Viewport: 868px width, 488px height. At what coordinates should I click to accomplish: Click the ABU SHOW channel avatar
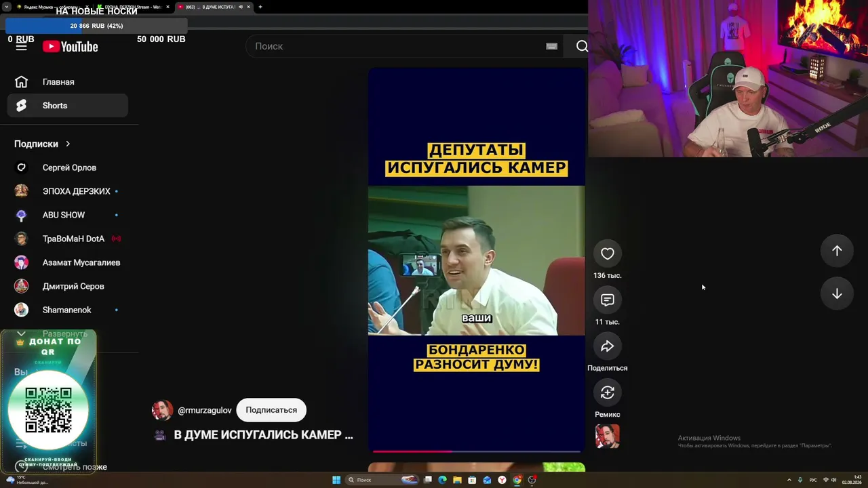tap(22, 215)
